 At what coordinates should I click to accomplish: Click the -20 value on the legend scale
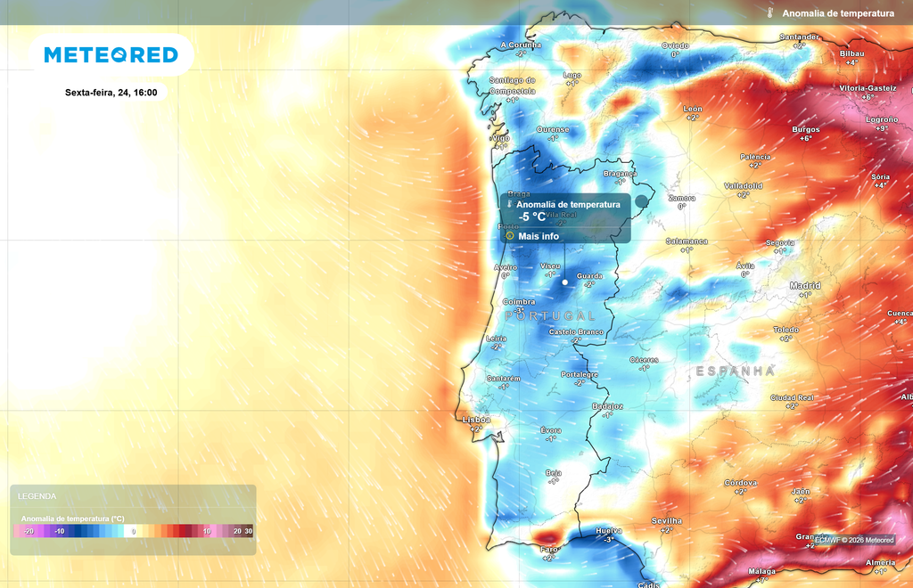click(x=29, y=531)
